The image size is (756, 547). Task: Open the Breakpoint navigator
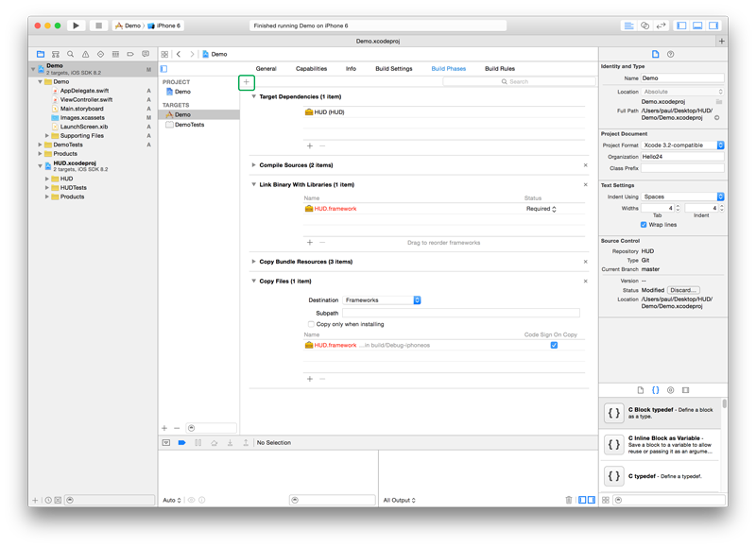click(x=130, y=54)
